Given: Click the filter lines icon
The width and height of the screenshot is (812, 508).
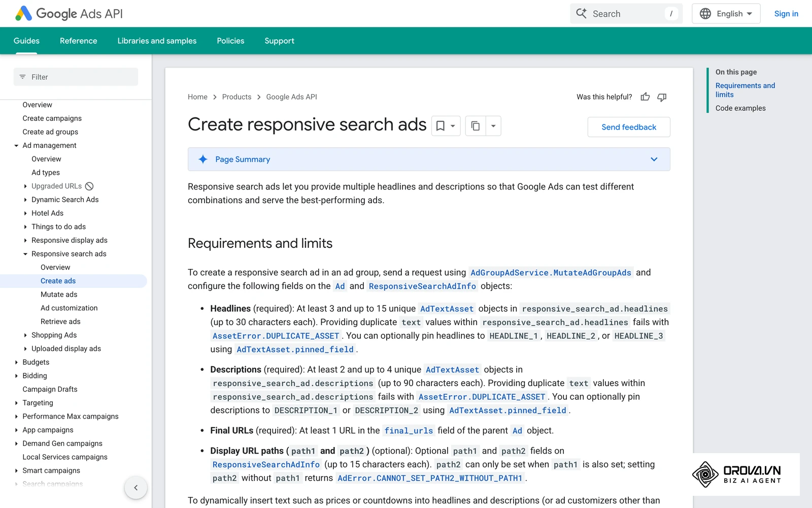Looking at the screenshot, I should [x=22, y=77].
